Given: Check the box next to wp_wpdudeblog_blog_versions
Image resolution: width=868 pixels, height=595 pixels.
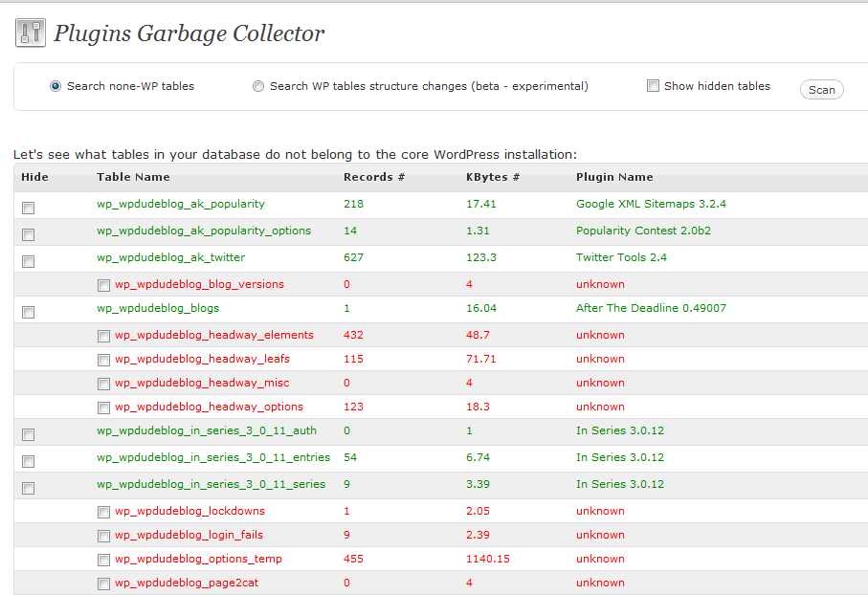Looking at the screenshot, I should click(x=103, y=286).
